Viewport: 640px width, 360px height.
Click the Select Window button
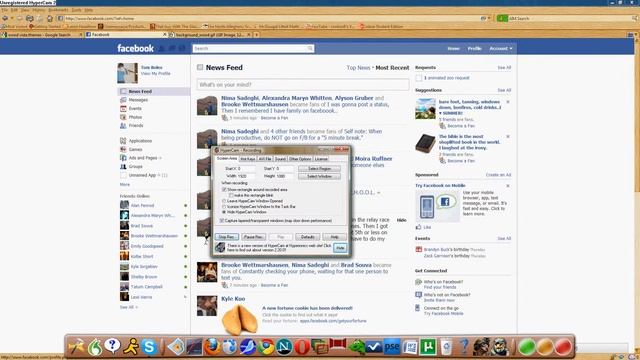[x=319, y=177]
